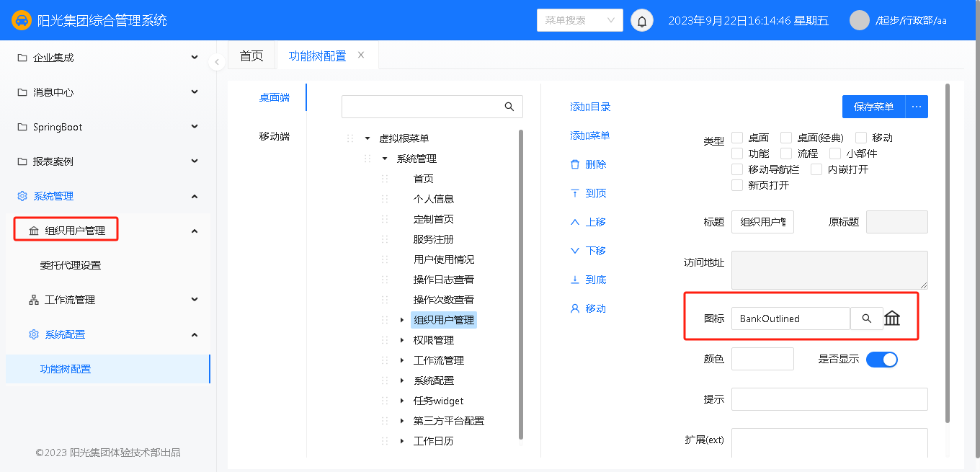Select the 移动端 tab
980x472 pixels.
coord(275,136)
